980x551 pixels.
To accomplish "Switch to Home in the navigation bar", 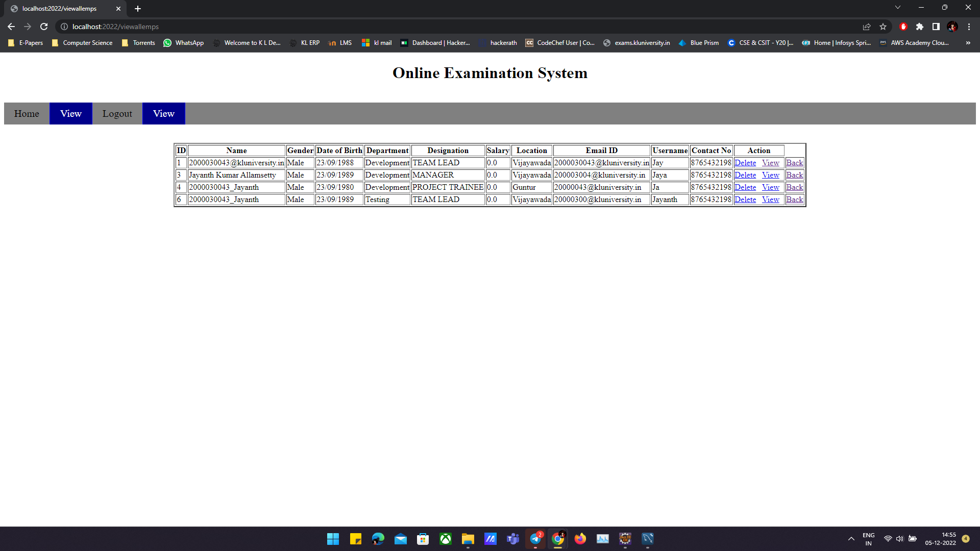I will coord(27,113).
